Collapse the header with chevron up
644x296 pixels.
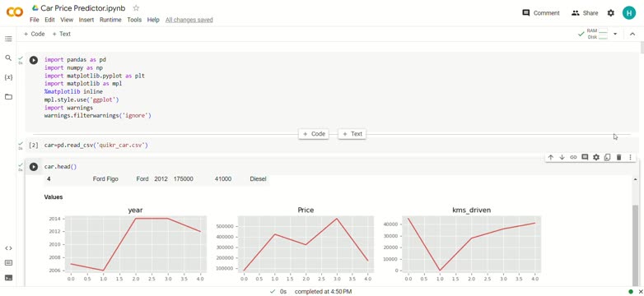[x=632, y=34]
